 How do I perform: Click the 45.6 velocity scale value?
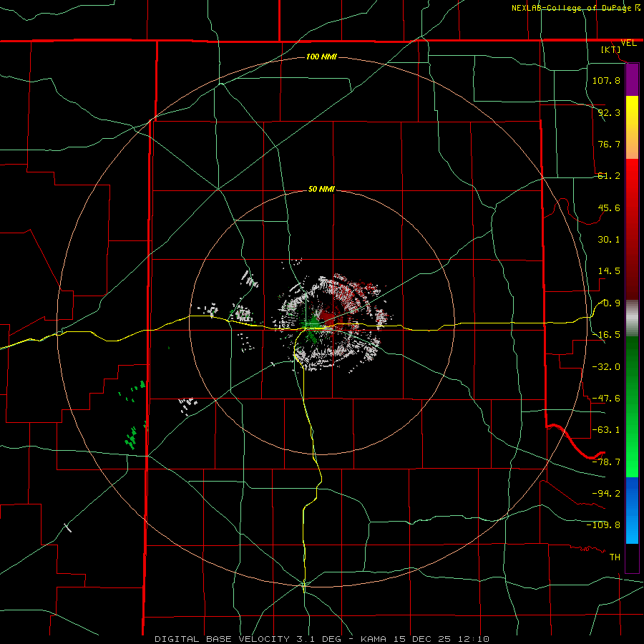[609, 208]
